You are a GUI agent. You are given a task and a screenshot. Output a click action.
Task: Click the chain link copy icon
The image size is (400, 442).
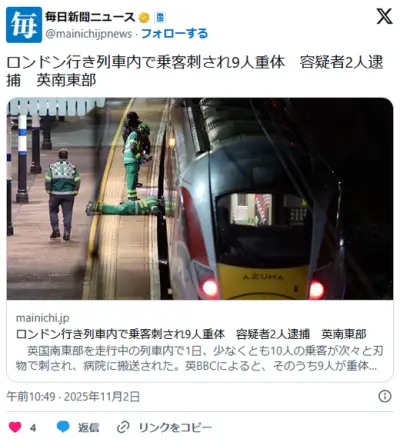point(123,427)
